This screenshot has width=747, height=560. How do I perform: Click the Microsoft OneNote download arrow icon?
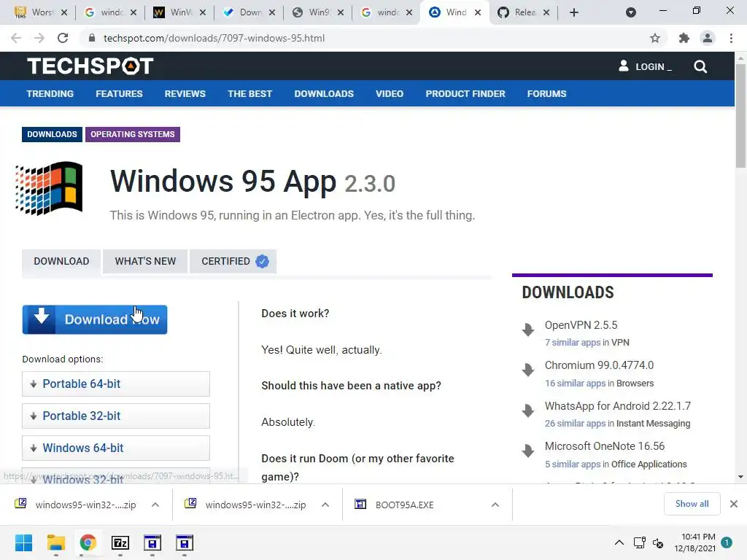click(x=528, y=451)
